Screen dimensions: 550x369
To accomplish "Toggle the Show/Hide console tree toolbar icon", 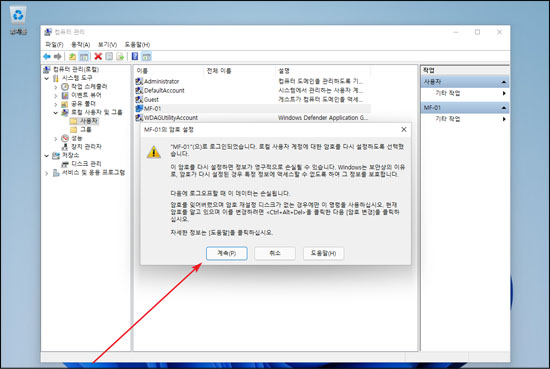I will [x=84, y=56].
